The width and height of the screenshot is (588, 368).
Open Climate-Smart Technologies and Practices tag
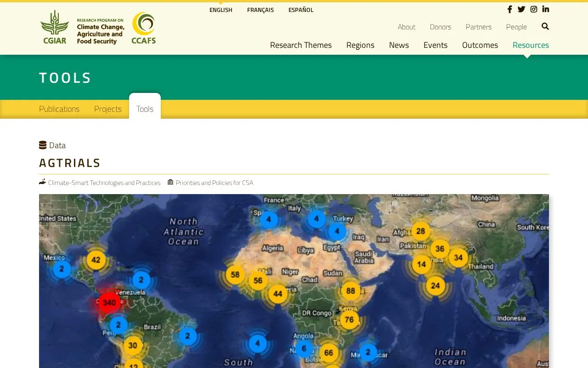(104, 183)
